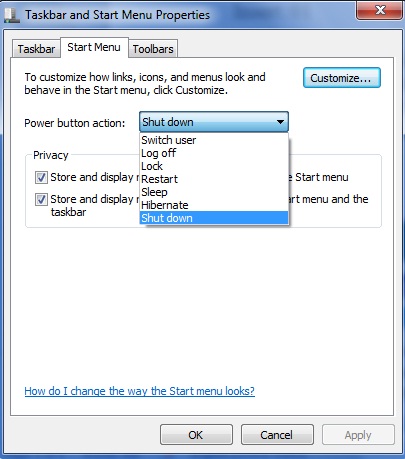Toggle the second Store and display checkbox
The height and width of the screenshot is (459, 405).
coord(41,200)
